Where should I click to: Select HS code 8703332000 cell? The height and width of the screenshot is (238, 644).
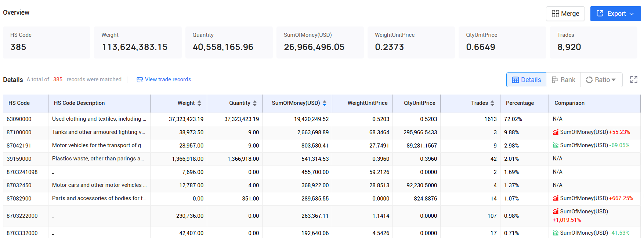point(26,233)
